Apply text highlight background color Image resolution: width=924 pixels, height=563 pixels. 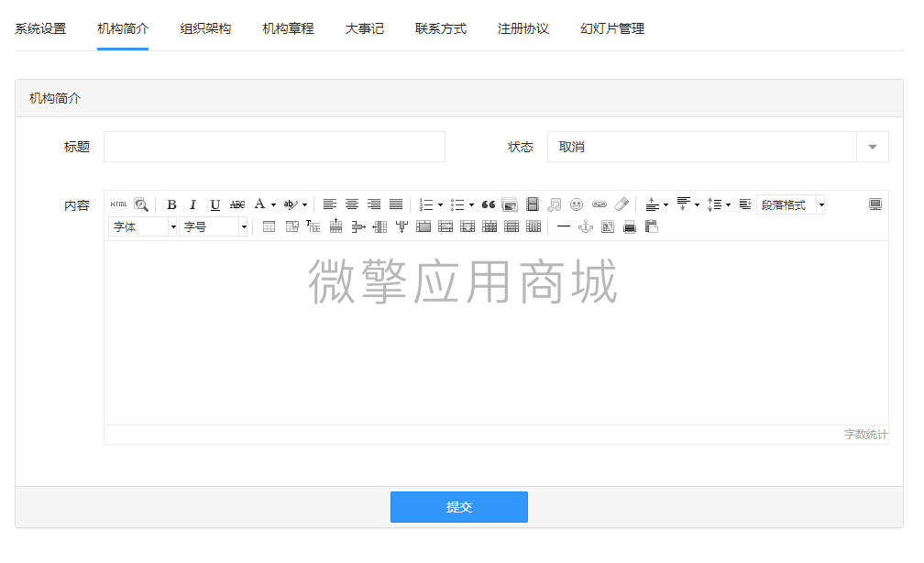(x=291, y=204)
